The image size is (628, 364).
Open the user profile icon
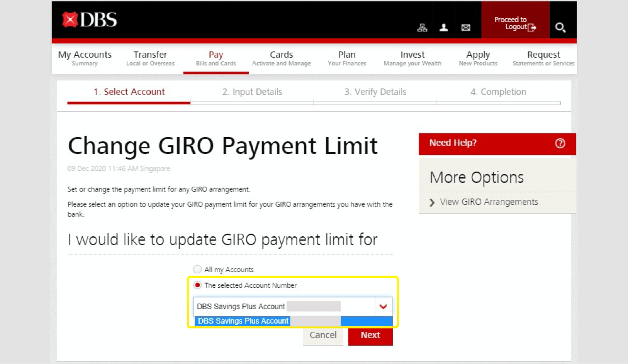coord(444,28)
